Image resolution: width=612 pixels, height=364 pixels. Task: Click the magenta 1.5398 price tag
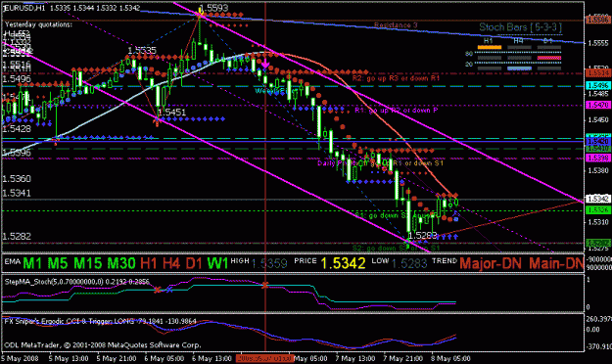pos(598,158)
